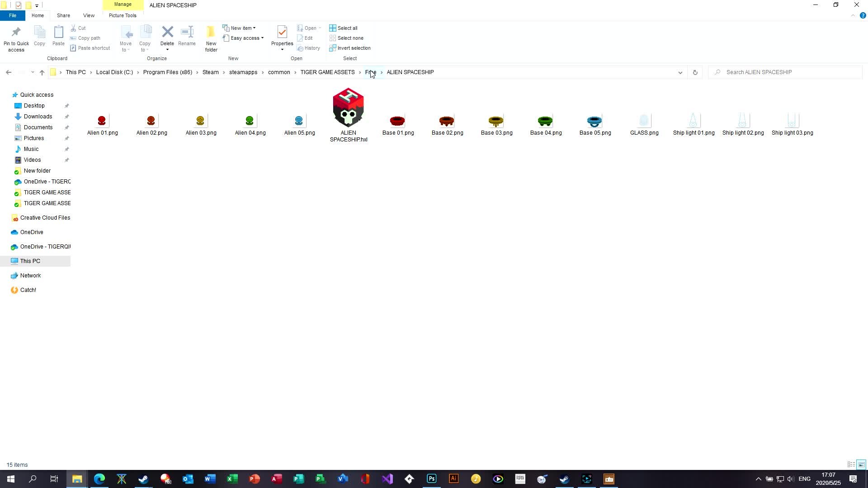Viewport: 868px width, 488px height.
Task: Navigate to TIGER GAME ASSETS breadcrumb
Action: [327, 72]
